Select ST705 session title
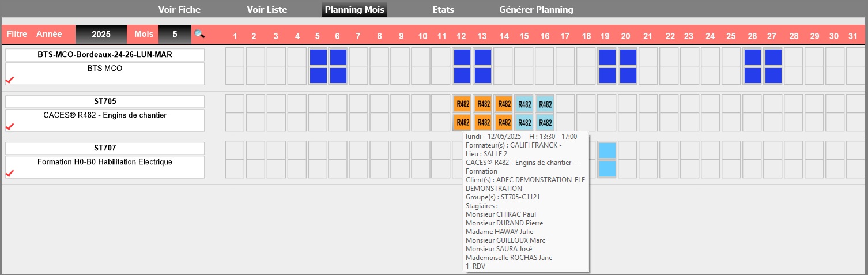The width and height of the screenshot is (868, 275). [x=105, y=101]
